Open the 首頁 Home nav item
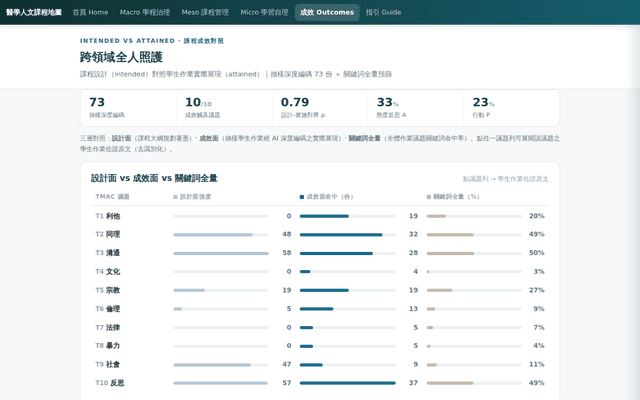 pos(90,12)
